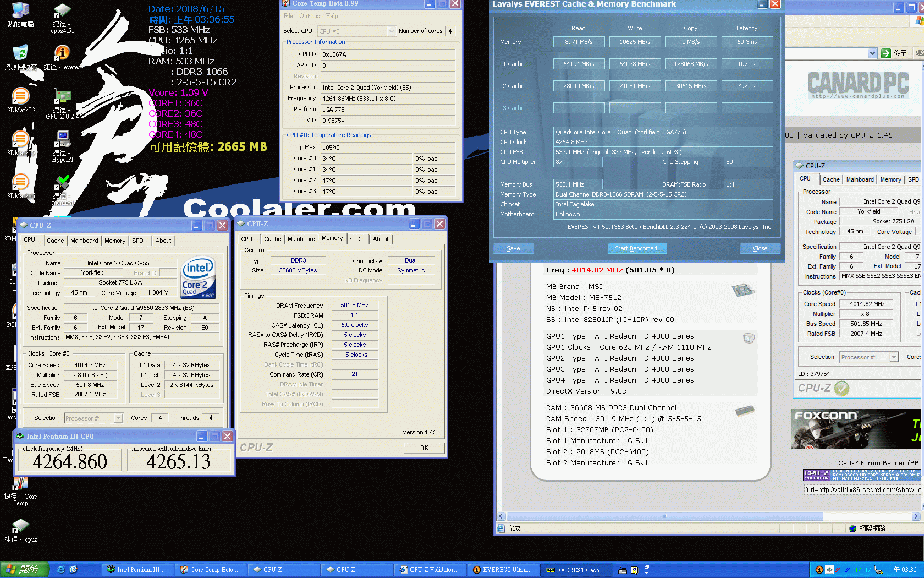Screen dimensions: 924x578
Task: Click the Memory Read 8971 MB/s result cell
Action: [579, 42]
